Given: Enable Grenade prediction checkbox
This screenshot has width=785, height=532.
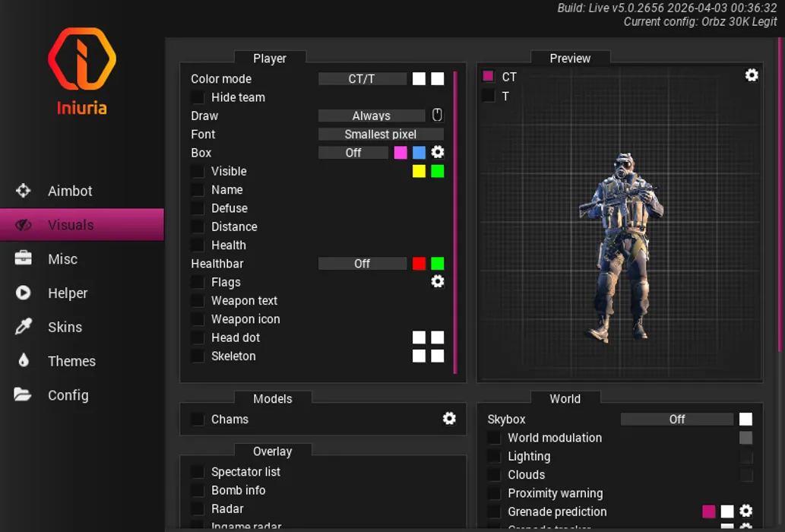Looking at the screenshot, I should [x=494, y=511].
